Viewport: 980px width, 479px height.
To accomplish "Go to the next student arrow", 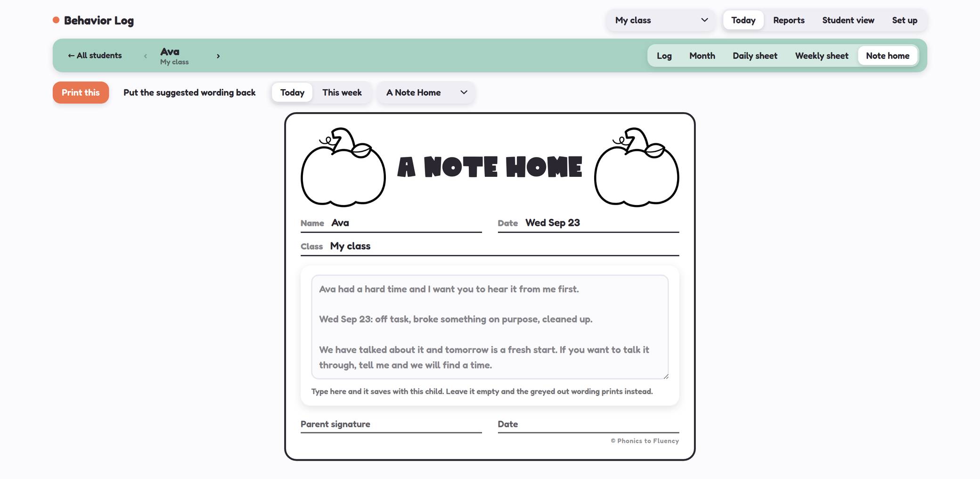I will [x=218, y=56].
